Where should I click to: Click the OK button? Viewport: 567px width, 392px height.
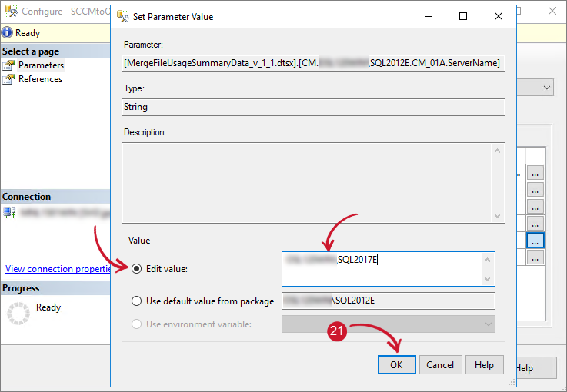[x=397, y=364]
